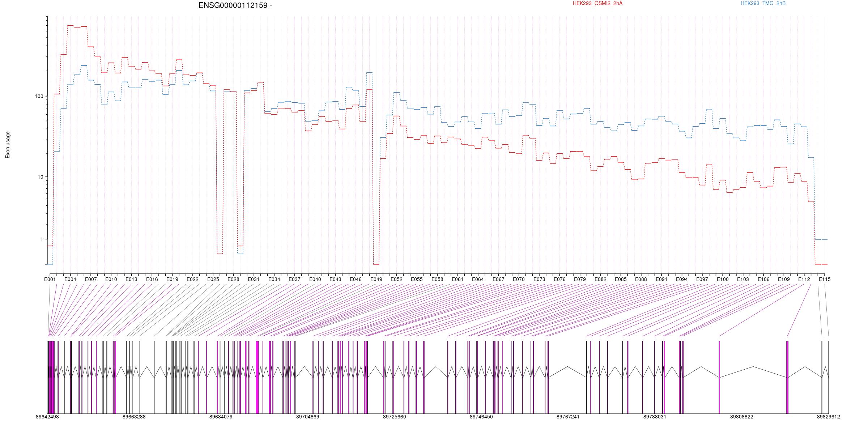Click exon label E091
Viewport: 868px width, 434px height.
(661, 279)
